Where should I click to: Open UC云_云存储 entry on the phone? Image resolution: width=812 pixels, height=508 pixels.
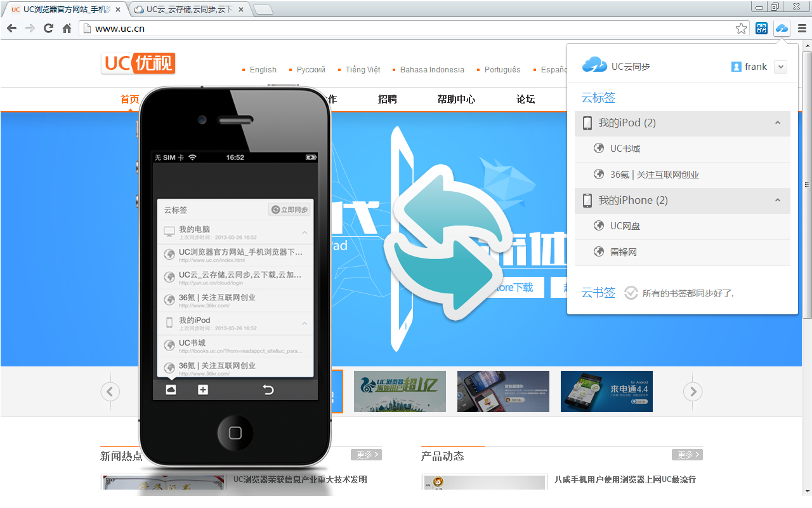tap(235, 277)
